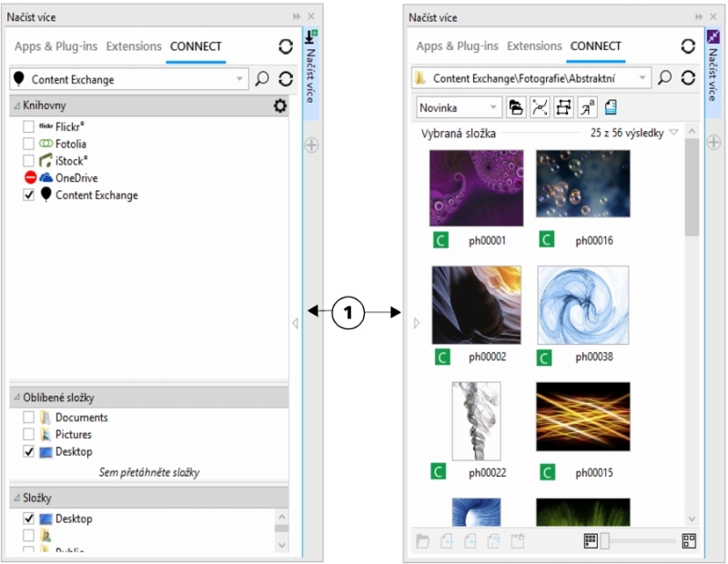Click the thumbnail size slider handle
The image size is (728, 564).
click(x=602, y=540)
